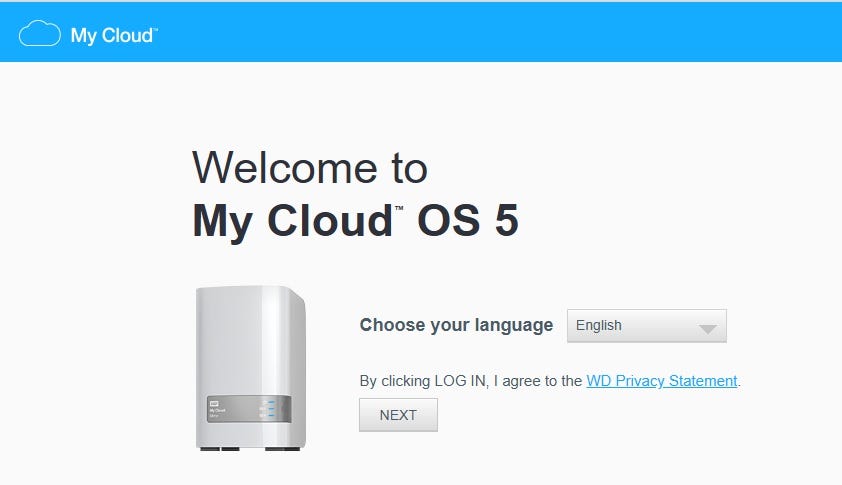
Task: Click the cloud logo icon in header
Action: coord(39,35)
